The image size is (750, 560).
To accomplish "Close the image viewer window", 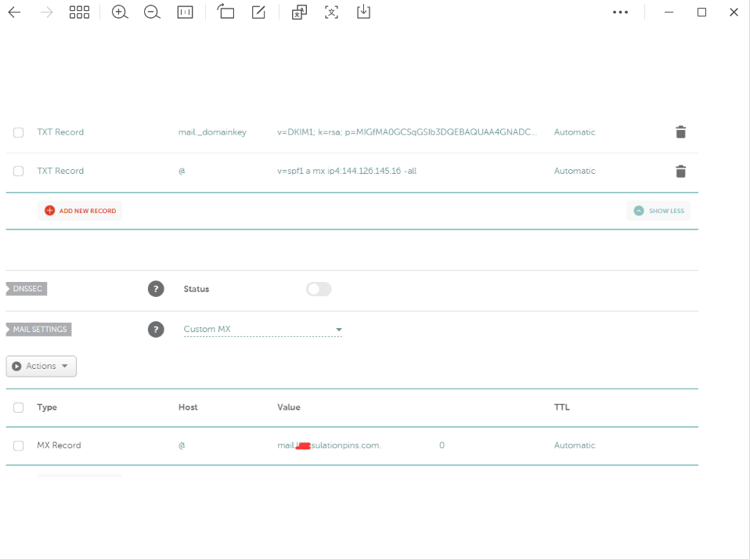I will [734, 12].
